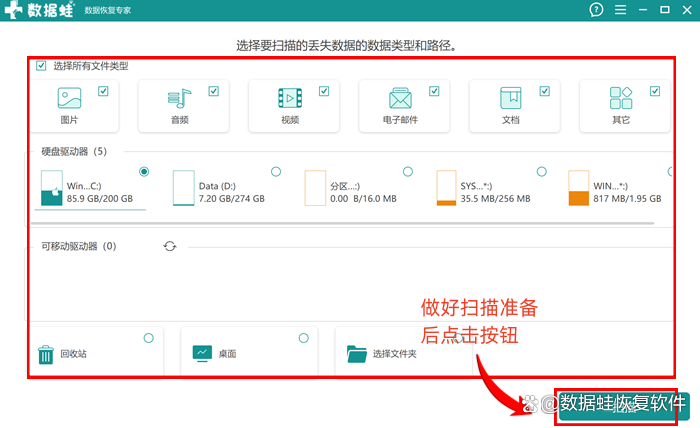Screen dimensions: 700x428
Task: Click the Email (电子邮件) envelope icon
Action: click(400, 98)
